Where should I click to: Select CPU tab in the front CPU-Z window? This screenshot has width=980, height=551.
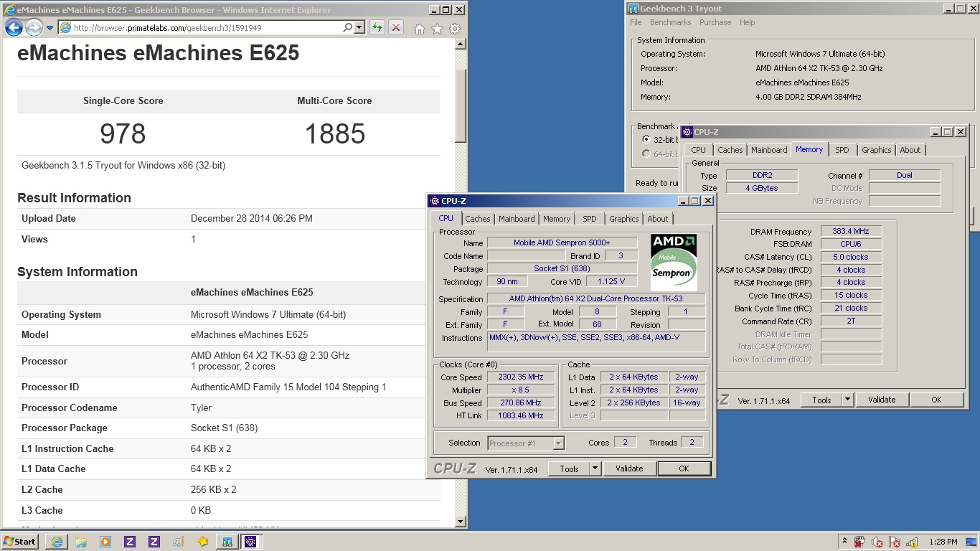(446, 218)
